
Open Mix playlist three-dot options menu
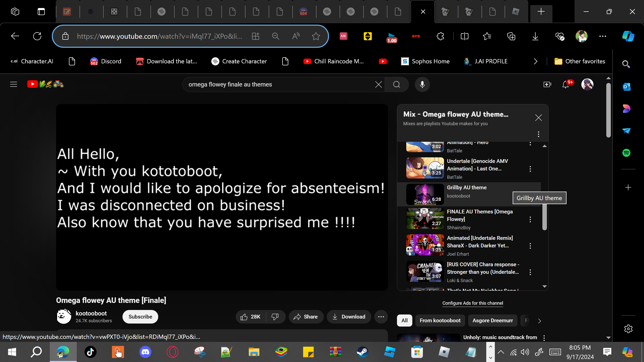(x=538, y=134)
